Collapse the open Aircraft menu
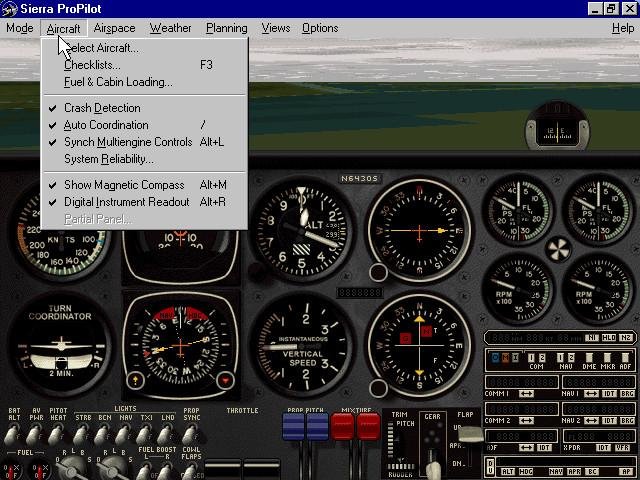The width and height of the screenshot is (640, 480). click(63, 28)
